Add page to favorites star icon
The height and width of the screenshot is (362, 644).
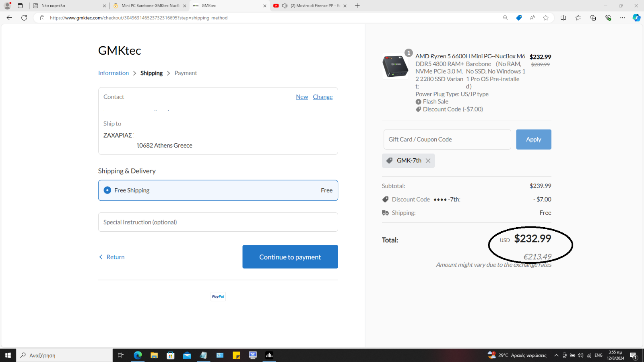(546, 18)
